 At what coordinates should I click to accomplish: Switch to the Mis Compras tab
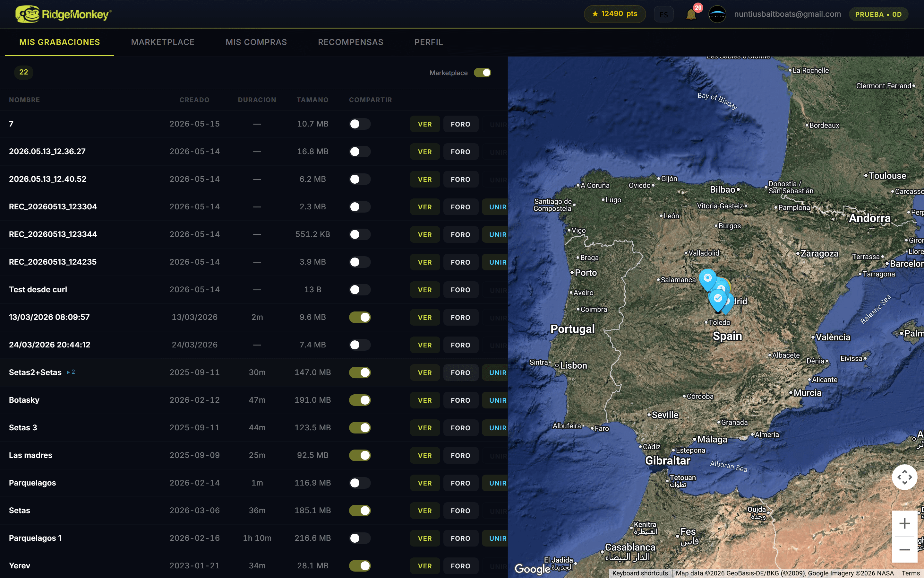256,42
